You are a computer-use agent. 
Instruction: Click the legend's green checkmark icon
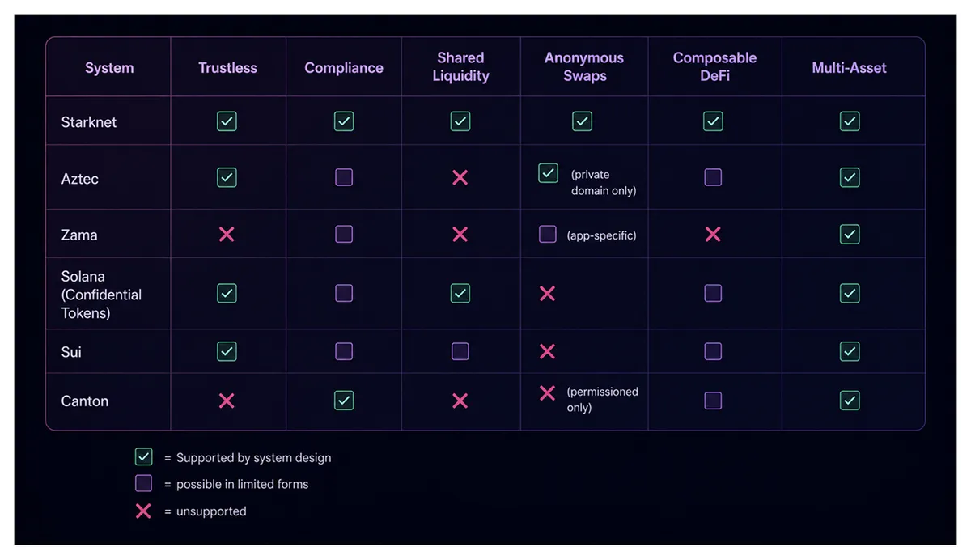(x=143, y=457)
